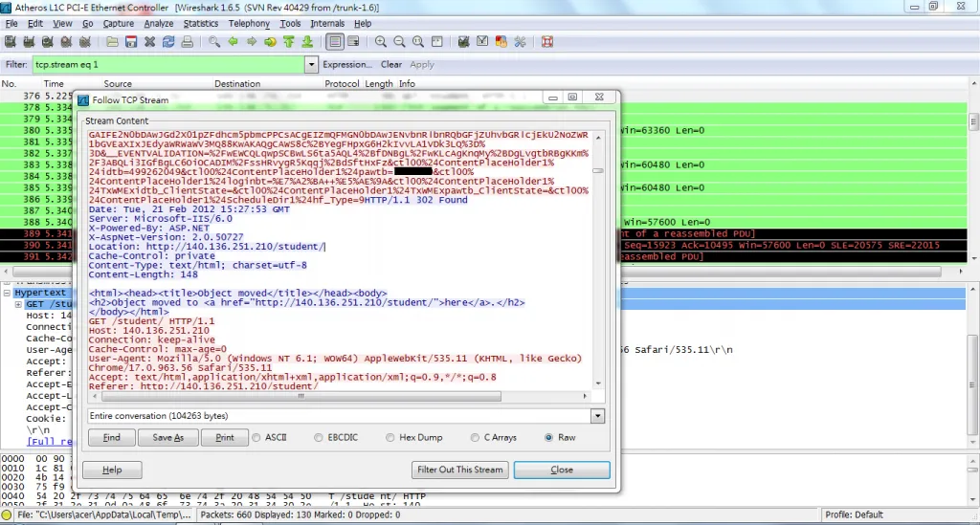Select Raw display format
The width and height of the screenshot is (980, 525).
click(548, 438)
